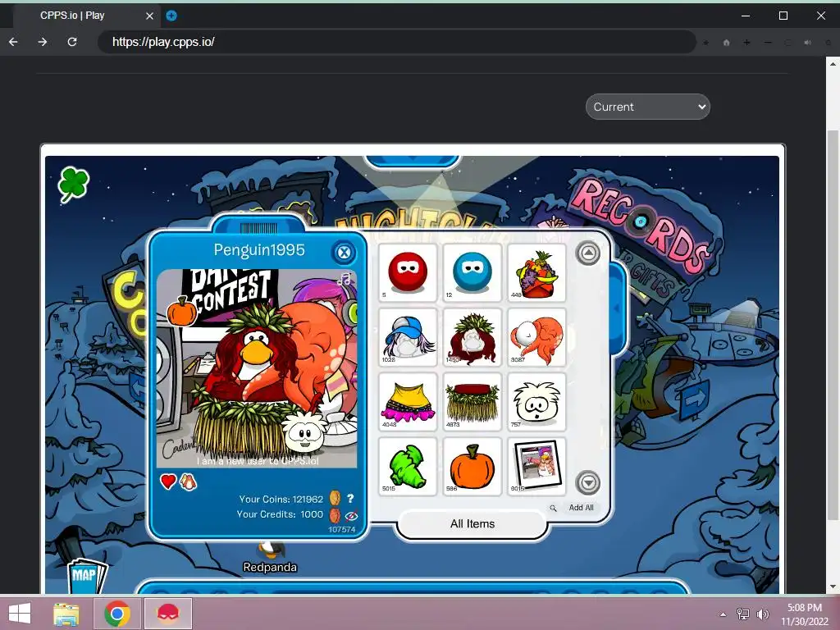
Task: Open File Explorer from the taskbar
Action: (66, 614)
